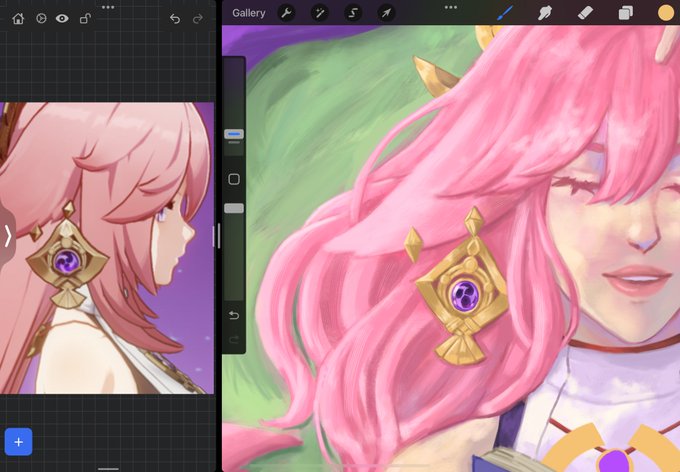Viewport: 680px width, 472px height.
Task: Select the reference image of pink-haired character
Action: pos(107,248)
